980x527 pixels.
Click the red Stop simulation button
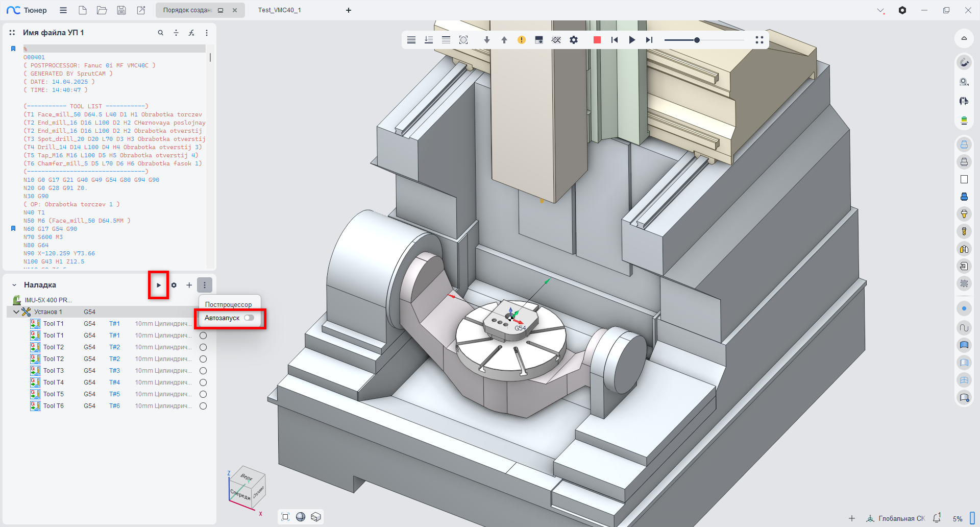click(x=597, y=40)
